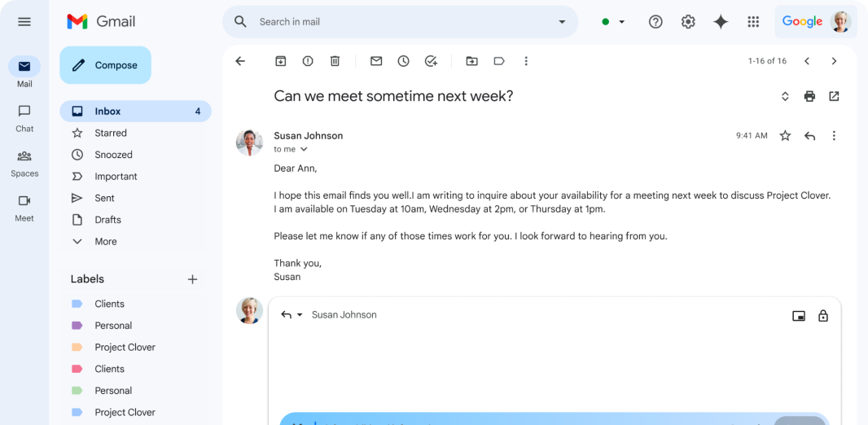
Task: Click the Compose button
Action: click(105, 65)
